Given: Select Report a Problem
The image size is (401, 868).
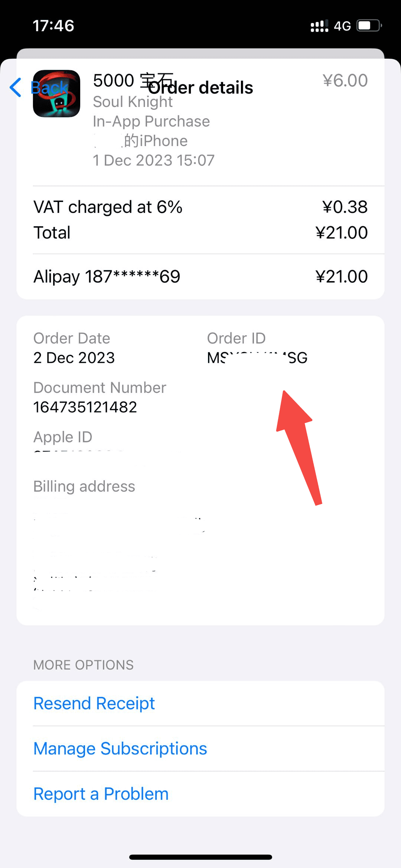Looking at the screenshot, I should pos(101,794).
